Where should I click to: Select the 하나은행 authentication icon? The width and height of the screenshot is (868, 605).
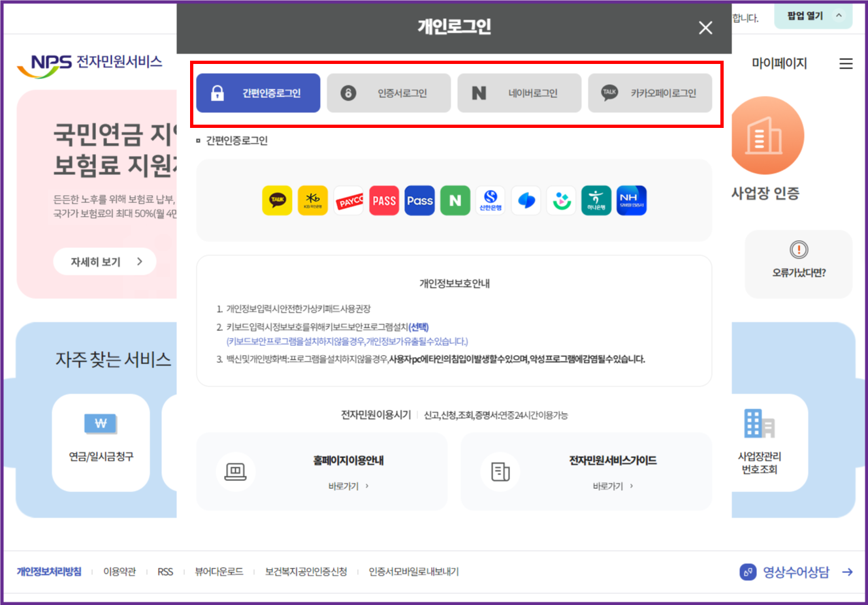coord(596,200)
